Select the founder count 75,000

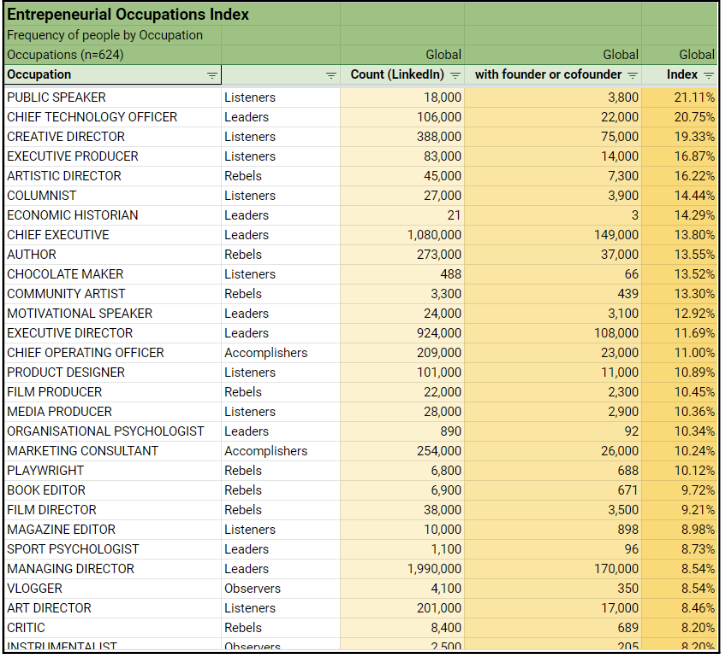point(553,137)
